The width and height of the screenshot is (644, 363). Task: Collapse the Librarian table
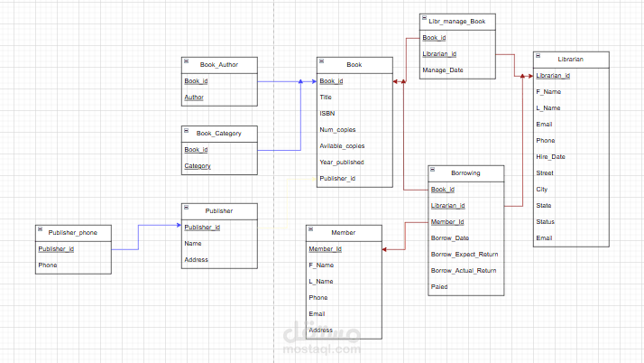(538, 56)
